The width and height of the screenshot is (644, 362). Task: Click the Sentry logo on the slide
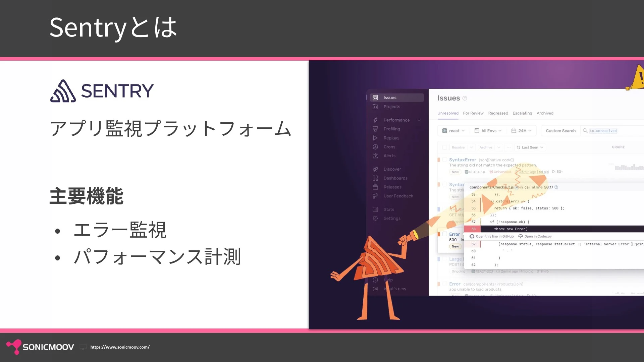pyautogui.click(x=102, y=91)
